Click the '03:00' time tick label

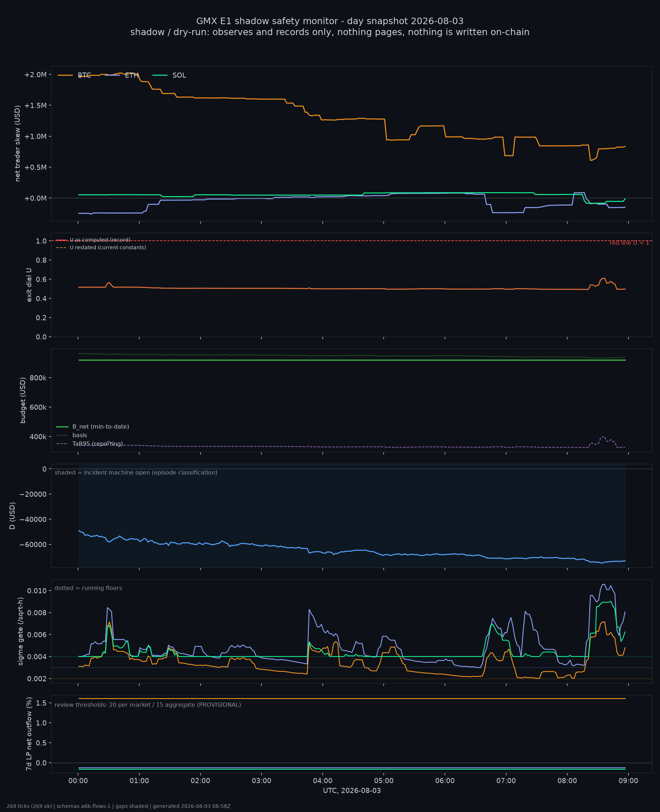(261, 781)
